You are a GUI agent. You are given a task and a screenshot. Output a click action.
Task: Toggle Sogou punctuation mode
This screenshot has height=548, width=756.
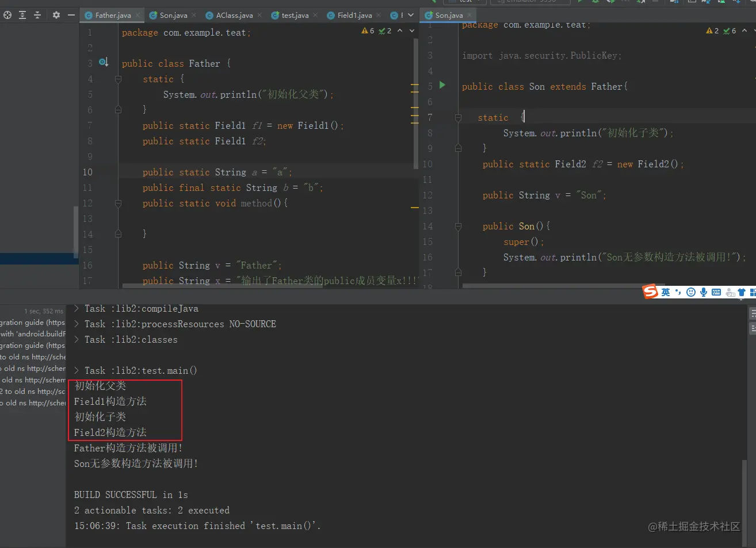tap(678, 292)
